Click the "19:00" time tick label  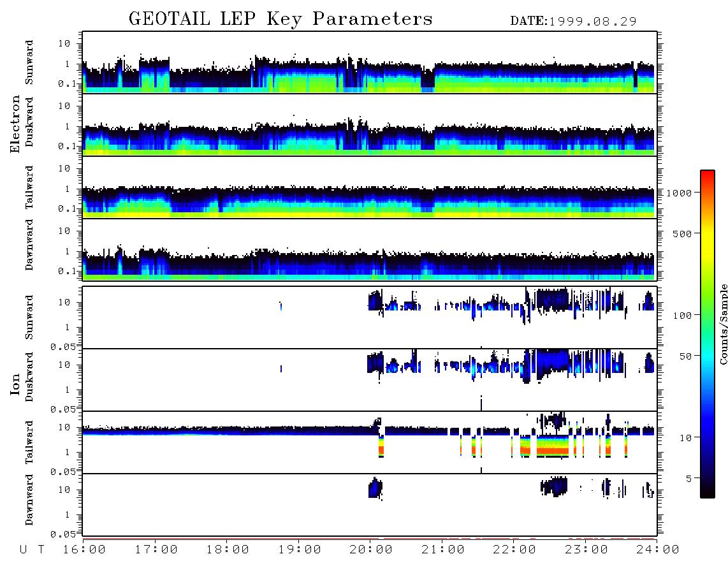[300, 550]
